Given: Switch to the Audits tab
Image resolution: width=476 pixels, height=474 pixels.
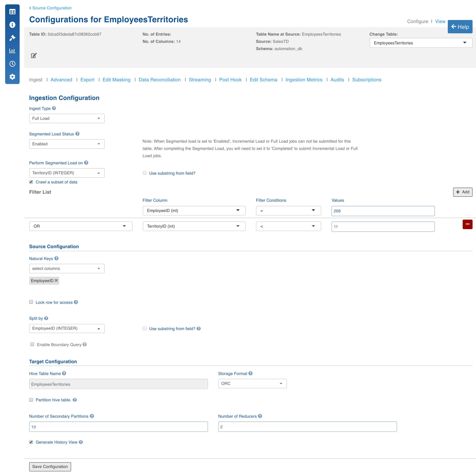Looking at the screenshot, I should (x=337, y=80).
